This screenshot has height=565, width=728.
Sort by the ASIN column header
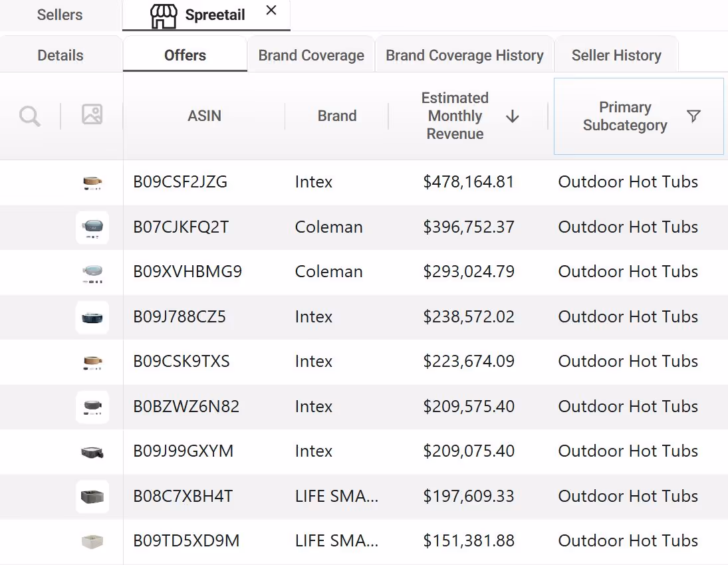(204, 116)
